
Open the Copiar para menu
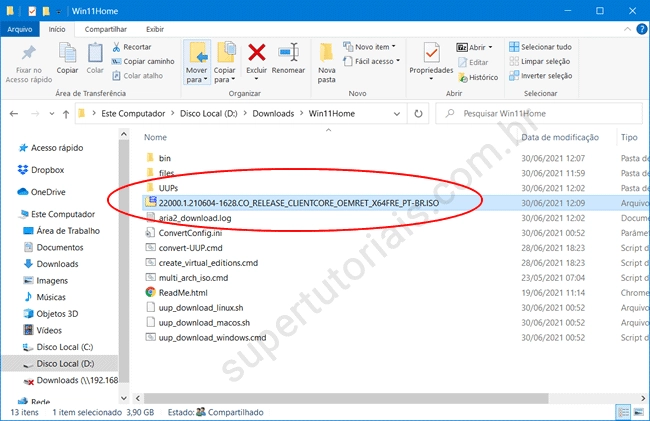[225, 63]
